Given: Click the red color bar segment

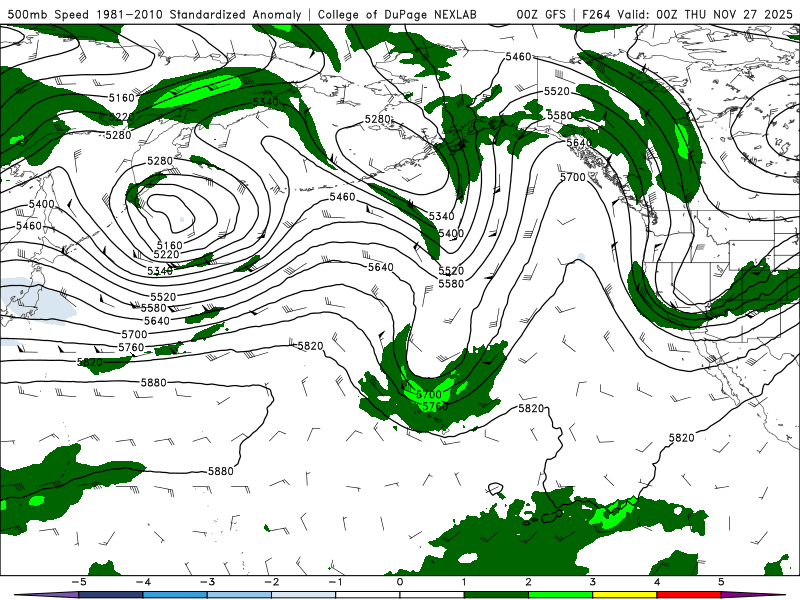Looking at the screenshot, I should pyautogui.click(x=688, y=595).
